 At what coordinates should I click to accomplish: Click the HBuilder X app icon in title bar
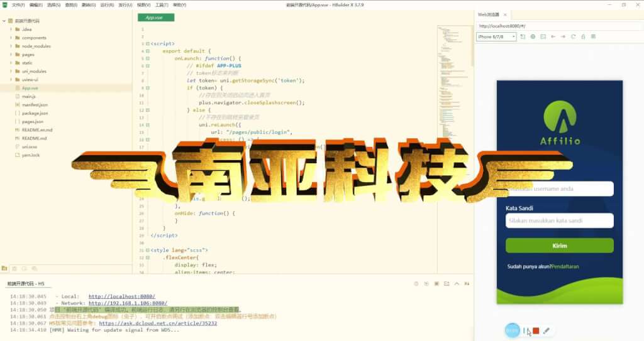tap(4, 5)
